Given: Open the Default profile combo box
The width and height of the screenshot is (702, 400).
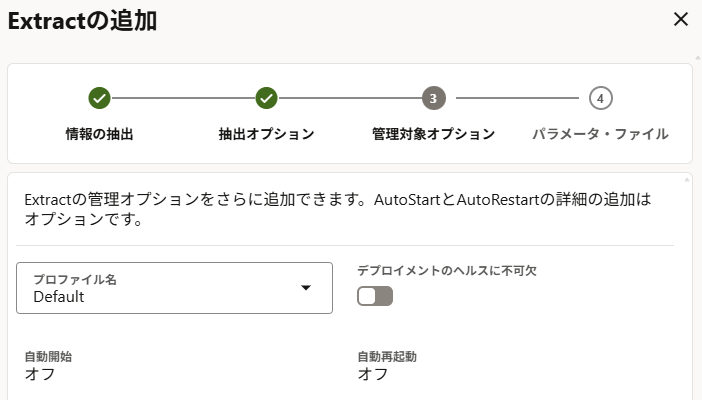Looking at the screenshot, I should pos(174,288).
